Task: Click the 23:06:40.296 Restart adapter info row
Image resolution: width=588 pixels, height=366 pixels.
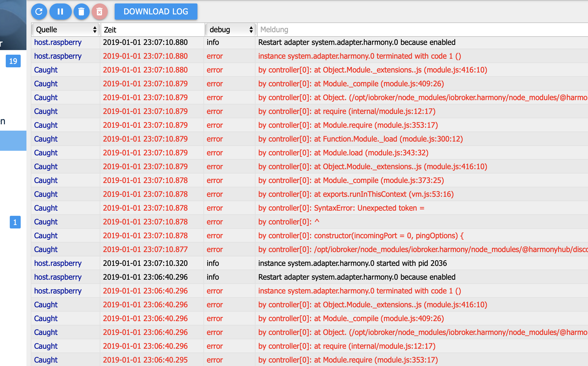Action: pyautogui.click(x=356, y=277)
